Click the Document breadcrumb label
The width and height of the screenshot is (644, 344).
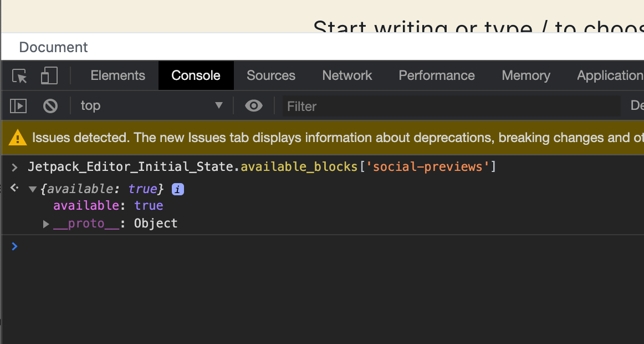click(53, 48)
